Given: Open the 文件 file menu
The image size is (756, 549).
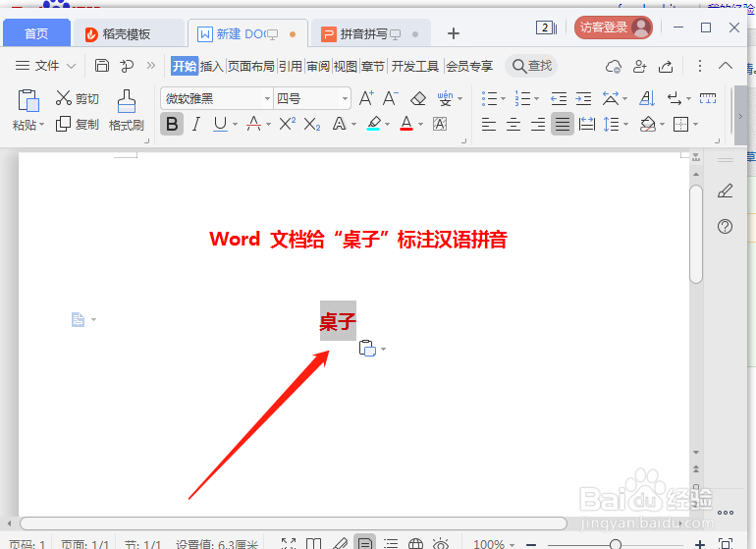Looking at the screenshot, I should 45,65.
